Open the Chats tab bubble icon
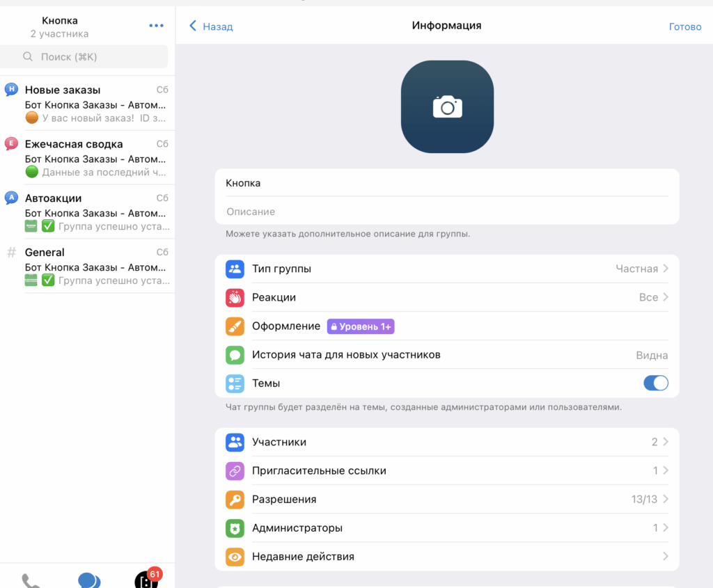This screenshot has height=588, width=713. click(89, 580)
